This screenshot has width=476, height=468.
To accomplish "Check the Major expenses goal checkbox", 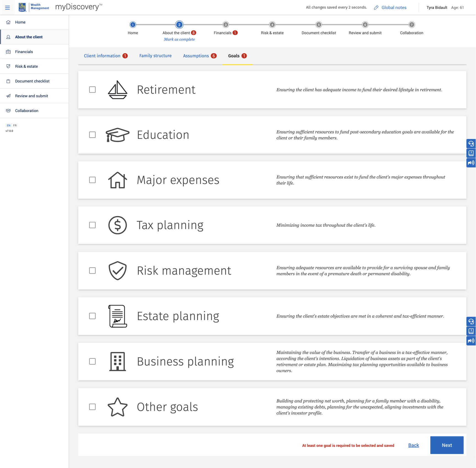I will (93, 180).
